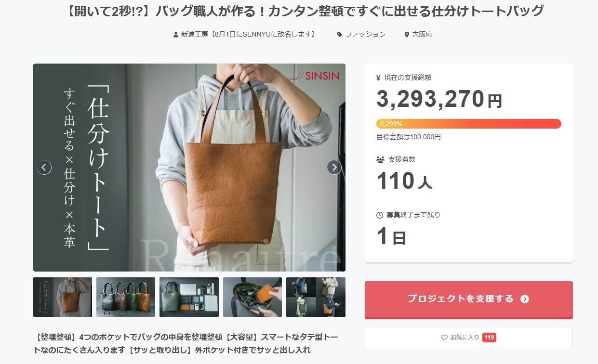
Task: Open the ファッション category link
Action: pos(365,35)
